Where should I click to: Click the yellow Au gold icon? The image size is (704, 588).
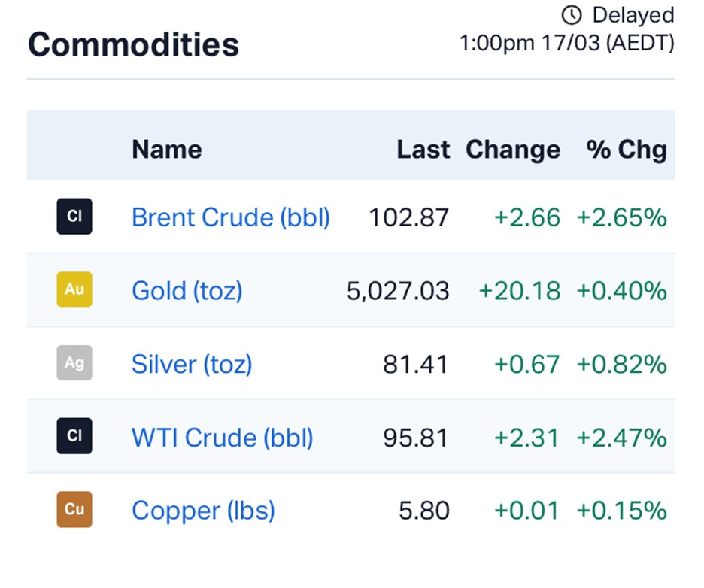[74, 289]
